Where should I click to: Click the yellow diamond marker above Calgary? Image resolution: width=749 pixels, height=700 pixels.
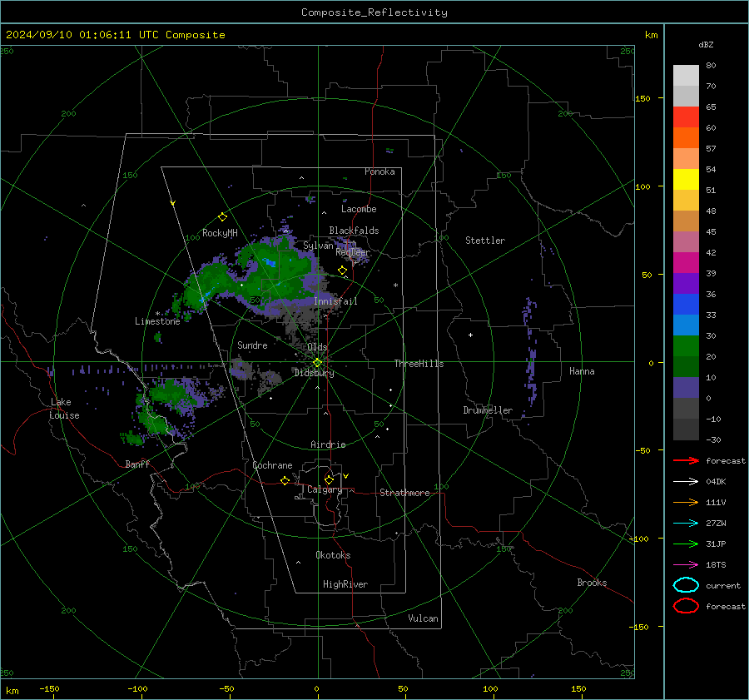pos(329,479)
